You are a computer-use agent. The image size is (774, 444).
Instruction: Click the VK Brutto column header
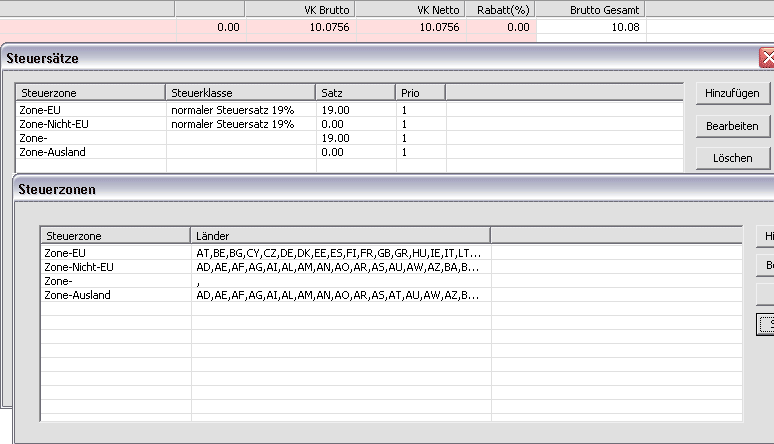[300, 8]
